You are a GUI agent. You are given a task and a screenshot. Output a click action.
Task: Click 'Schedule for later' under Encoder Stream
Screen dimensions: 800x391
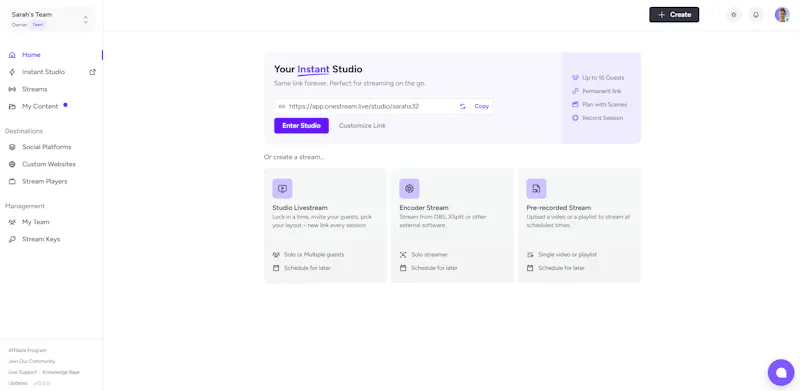click(x=434, y=268)
